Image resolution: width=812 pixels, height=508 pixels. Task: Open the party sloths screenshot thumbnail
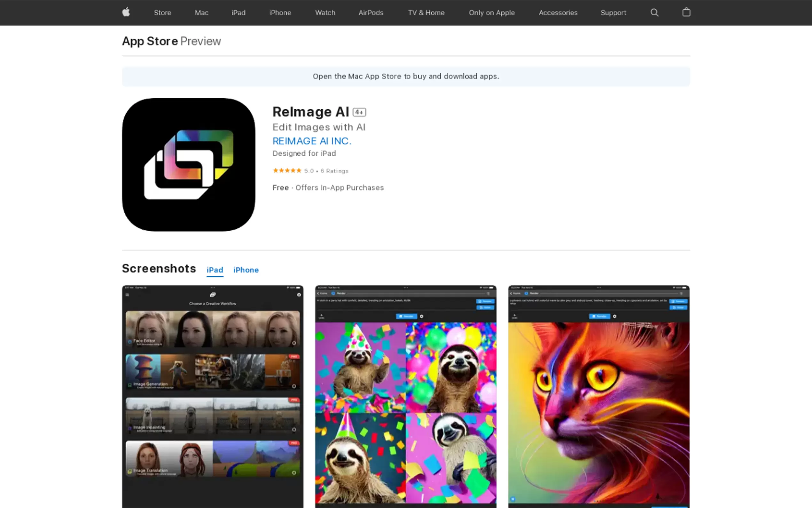405,396
